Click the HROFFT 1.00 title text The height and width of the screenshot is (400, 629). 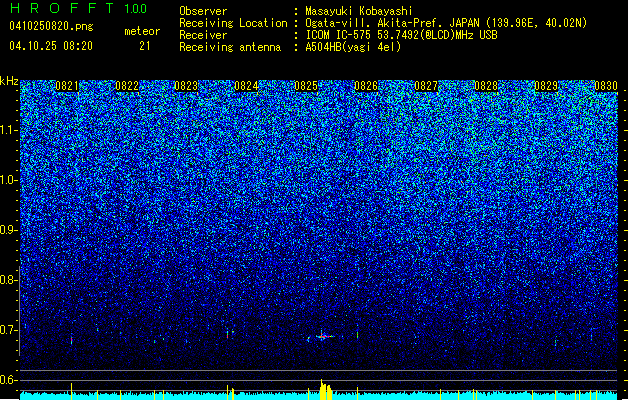pos(78,8)
